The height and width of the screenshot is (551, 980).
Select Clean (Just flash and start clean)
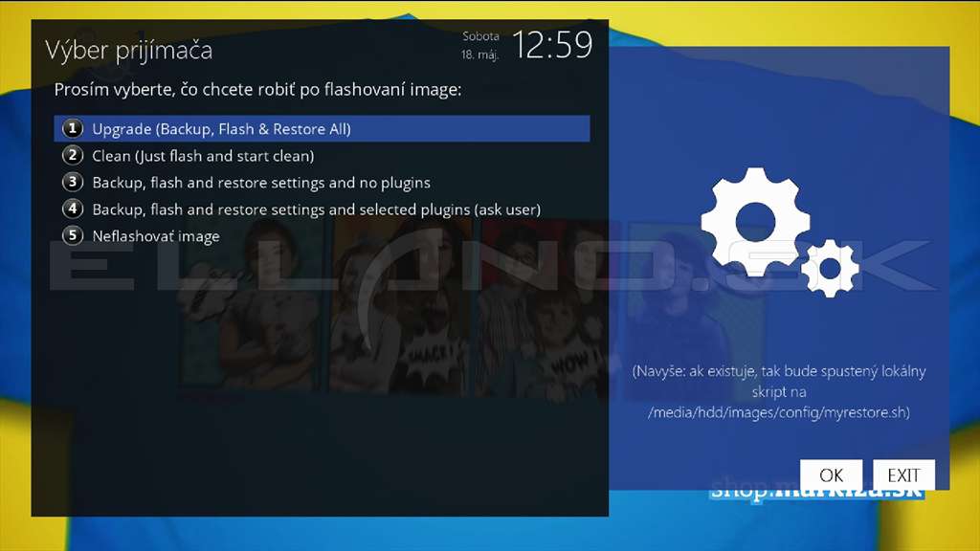pyautogui.click(x=322, y=156)
